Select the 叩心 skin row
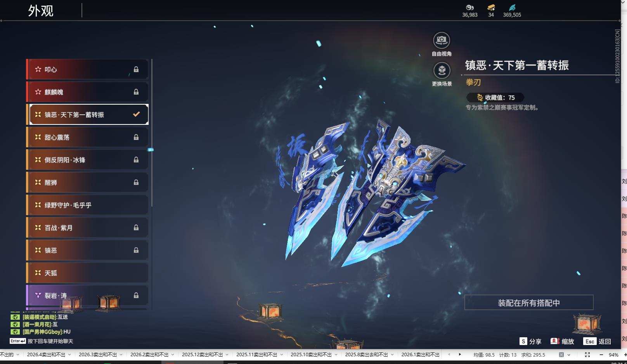627x364 pixels. (87, 69)
